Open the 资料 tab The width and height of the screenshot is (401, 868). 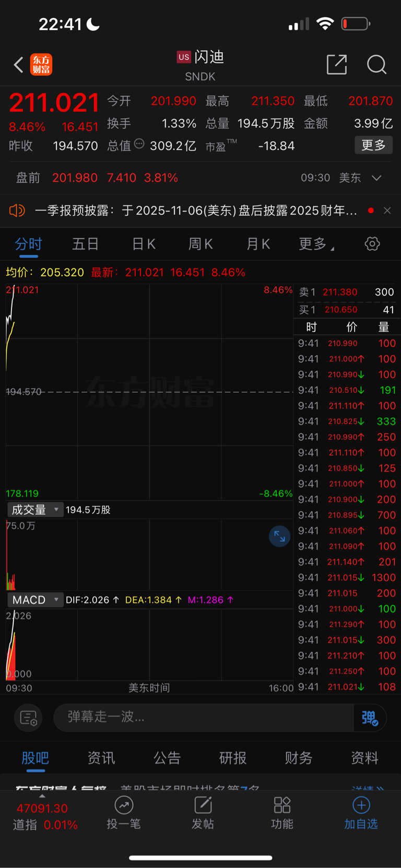click(364, 758)
